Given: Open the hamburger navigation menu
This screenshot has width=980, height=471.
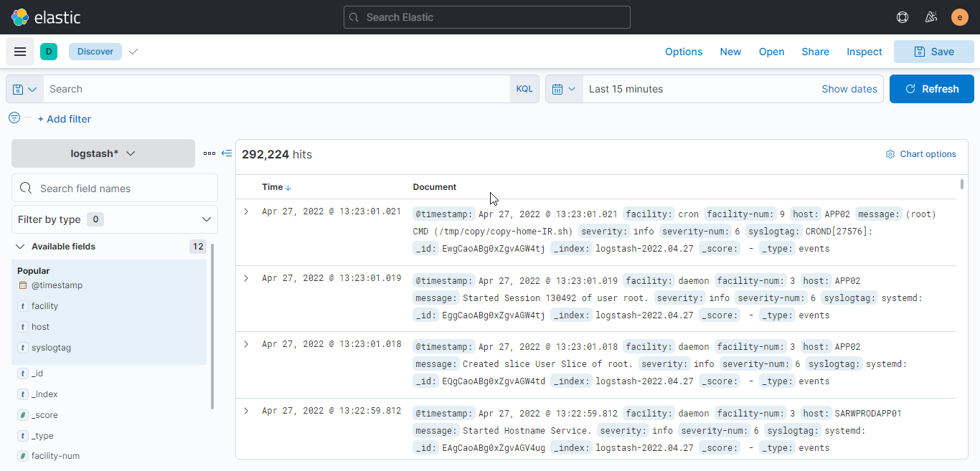Looking at the screenshot, I should pos(20,52).
